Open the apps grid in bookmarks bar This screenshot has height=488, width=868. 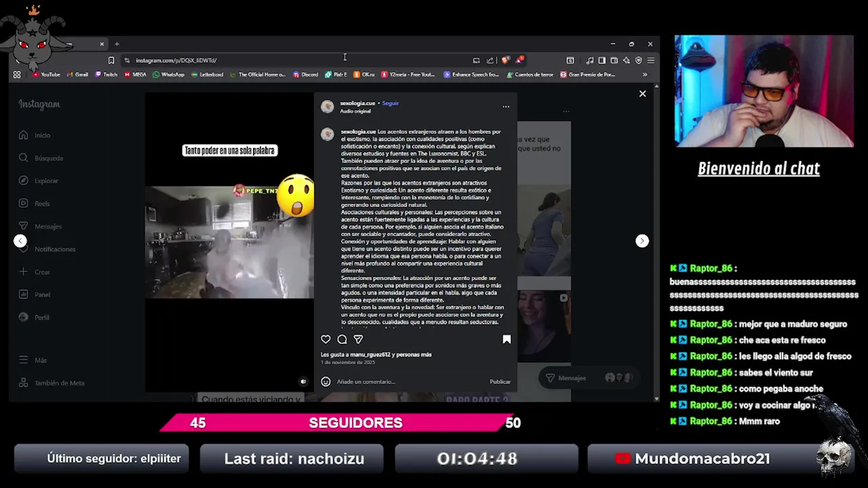point(17,75)
